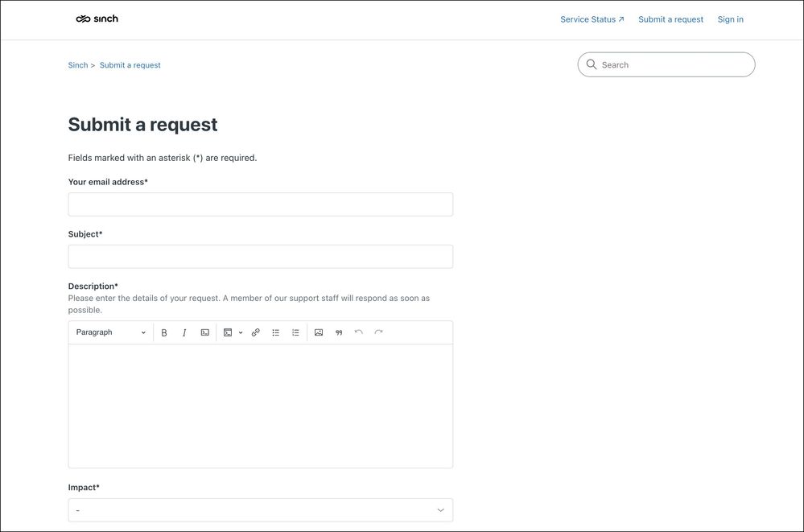Toggle italic formatting in the description editor
This screenshot has height=532, width=804.
184,332
